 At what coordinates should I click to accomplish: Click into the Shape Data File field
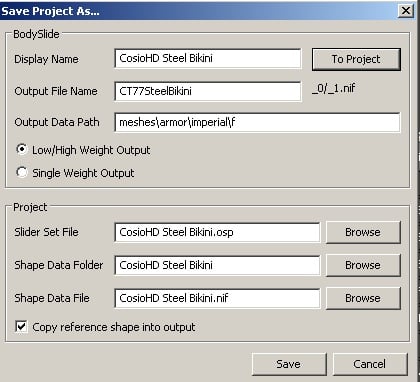217,298
